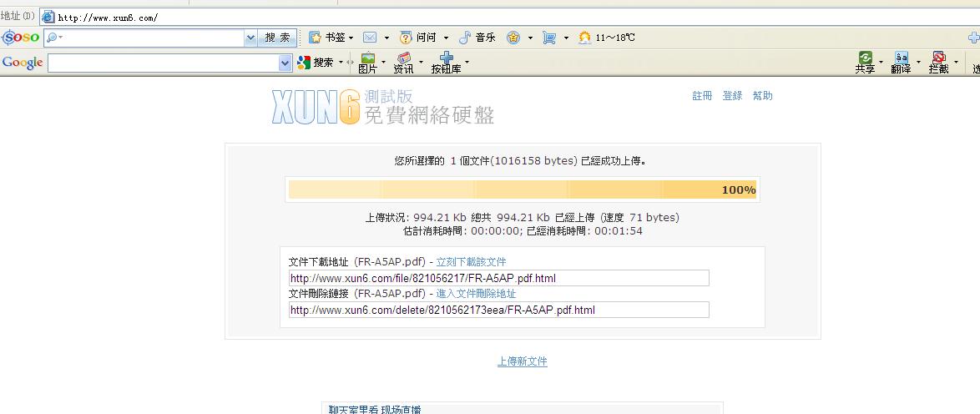Click the 资讯 news icon in Google toolbar

[404, 58]
